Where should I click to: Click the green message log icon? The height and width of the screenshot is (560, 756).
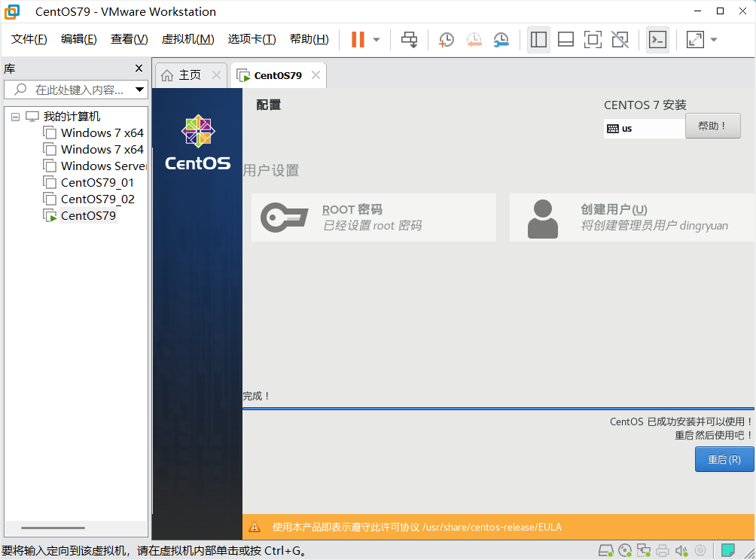coord(727,550)
